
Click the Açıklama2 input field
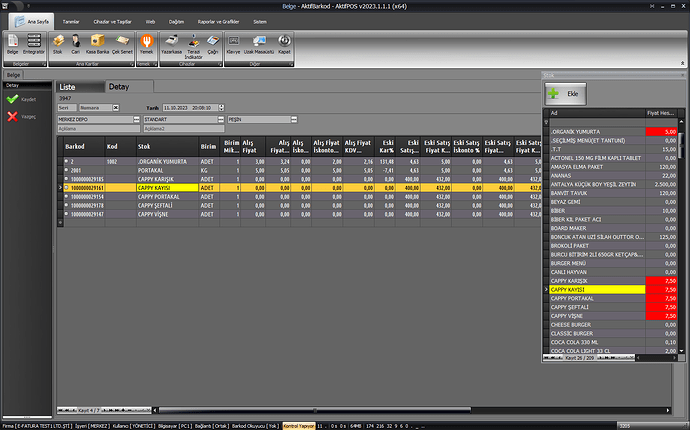tap(184, 129)
